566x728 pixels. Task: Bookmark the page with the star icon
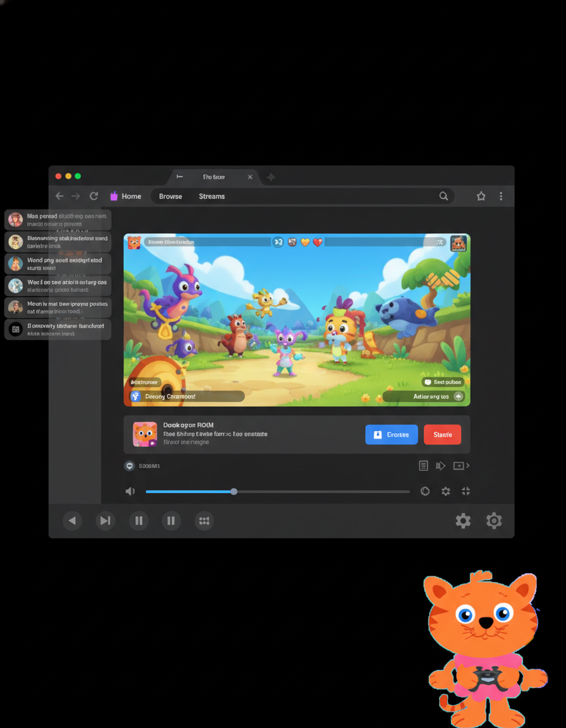click(481, 197)
